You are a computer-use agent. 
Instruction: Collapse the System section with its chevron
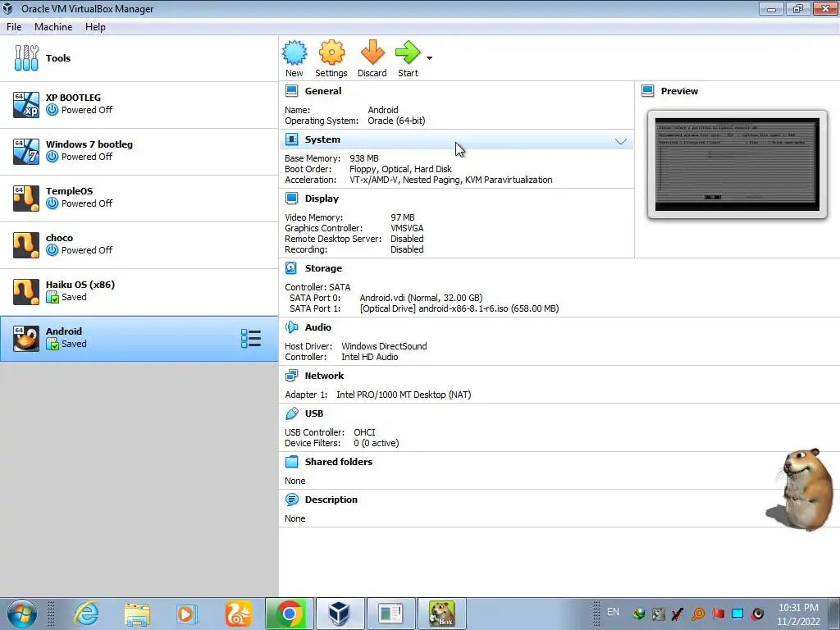[x=620, y=141]
